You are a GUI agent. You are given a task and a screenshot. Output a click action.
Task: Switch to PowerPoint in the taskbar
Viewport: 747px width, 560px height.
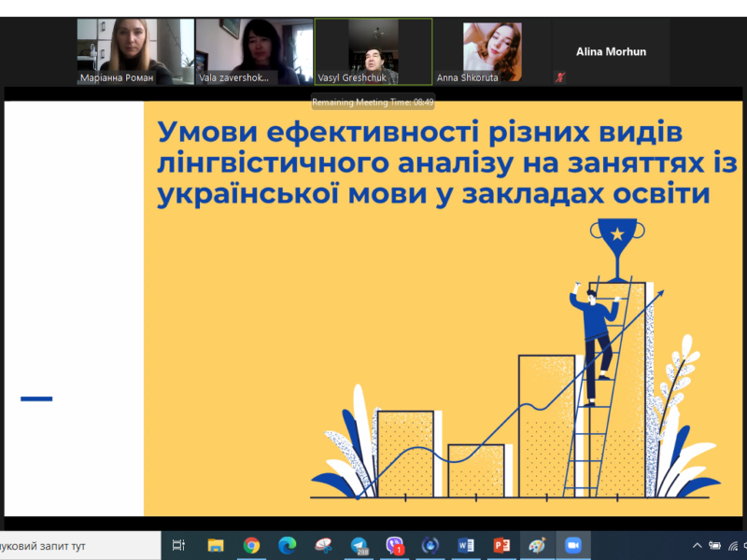[501, 545]
